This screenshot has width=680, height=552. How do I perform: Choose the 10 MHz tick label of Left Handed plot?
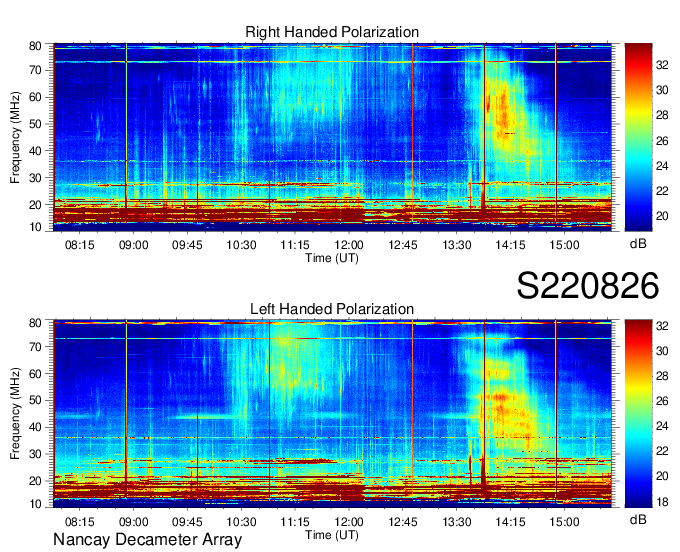click(35, 504)
